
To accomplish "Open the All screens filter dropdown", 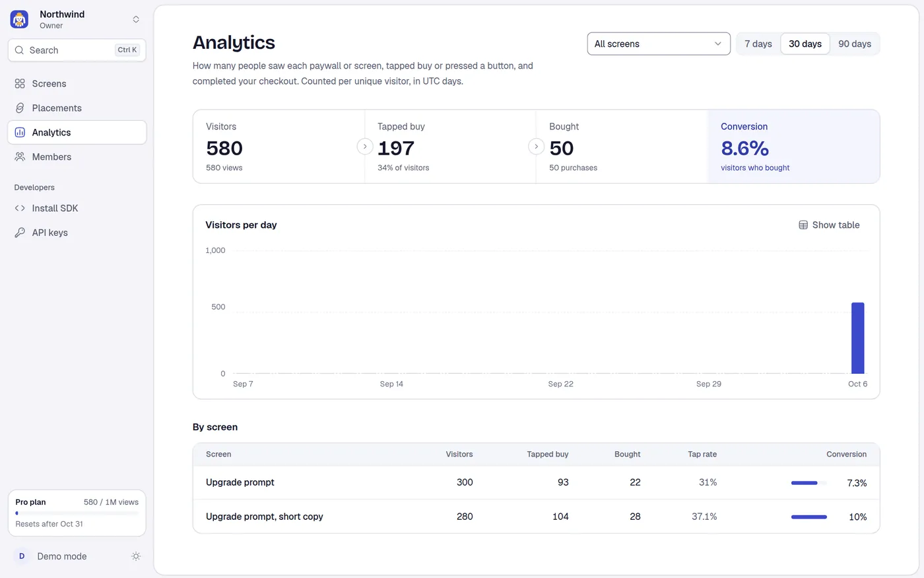I will 659,44.
